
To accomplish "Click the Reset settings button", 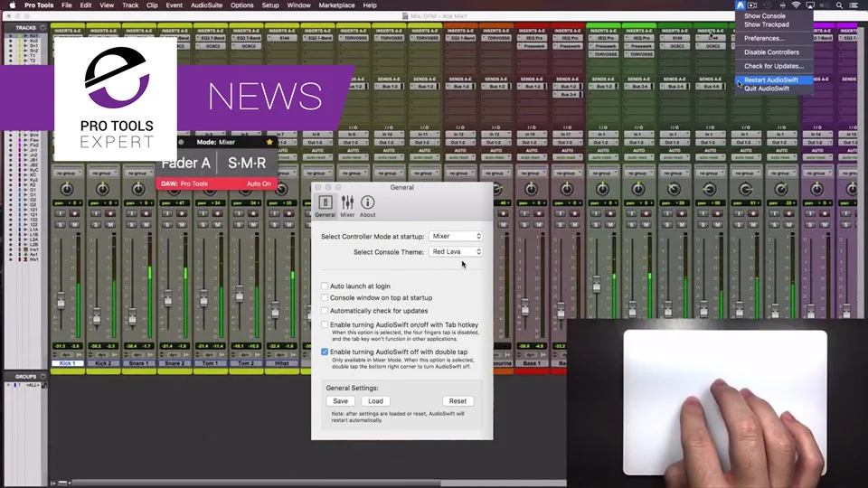I will [458, 401].
